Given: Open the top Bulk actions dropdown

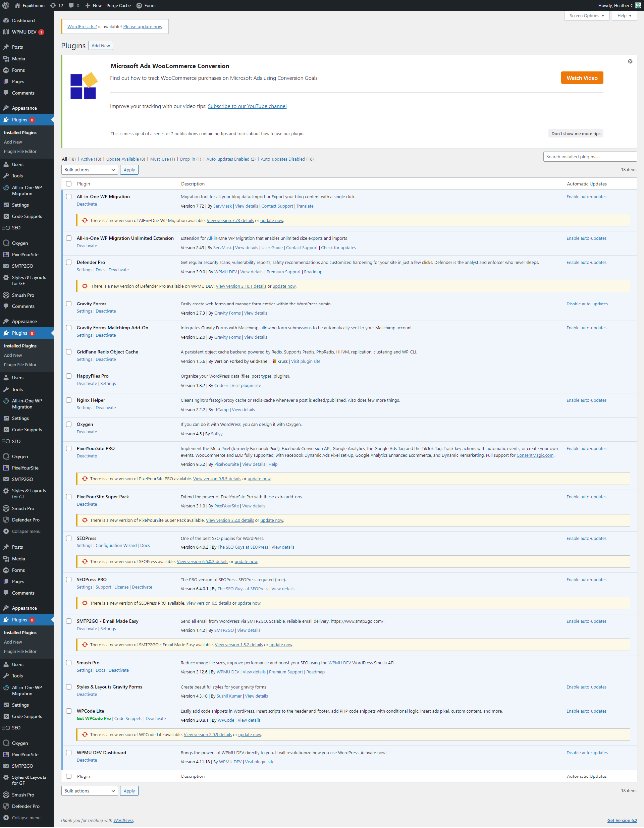Looking at the screenshot, I should [x=90, y=170].
